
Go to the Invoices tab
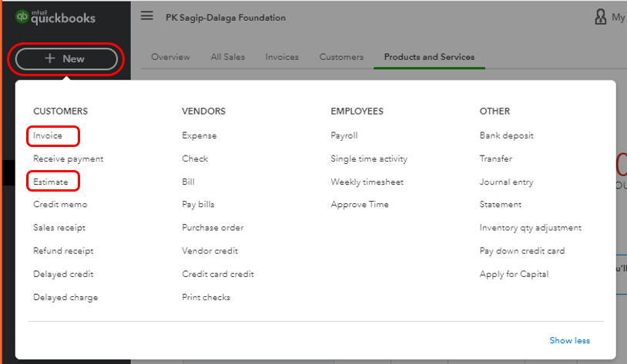pyautogui.click(x=282, y=57)
